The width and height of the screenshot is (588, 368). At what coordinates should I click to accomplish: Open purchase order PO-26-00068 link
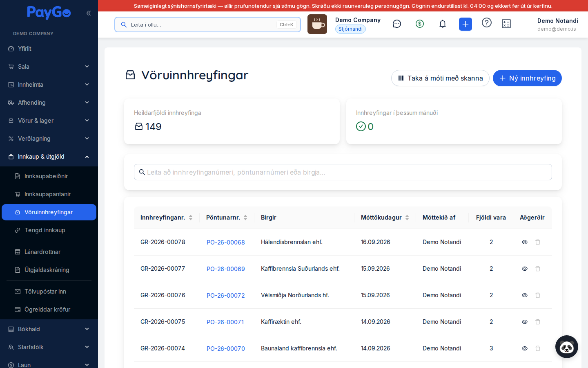(x=226, y=242)
